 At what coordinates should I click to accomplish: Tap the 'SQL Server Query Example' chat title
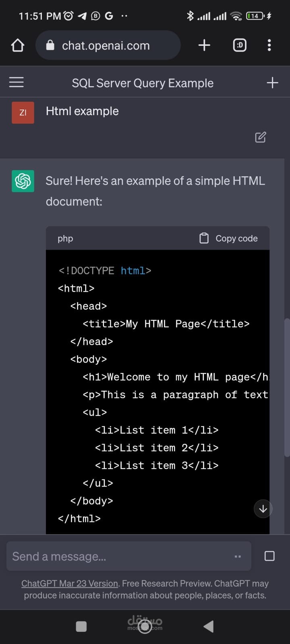pyautogui.click(x=143, y=83)
